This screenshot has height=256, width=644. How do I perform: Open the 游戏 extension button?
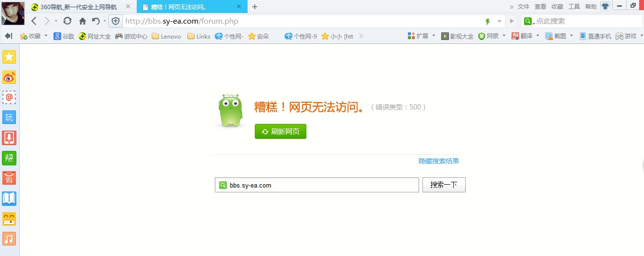(626, 36)
